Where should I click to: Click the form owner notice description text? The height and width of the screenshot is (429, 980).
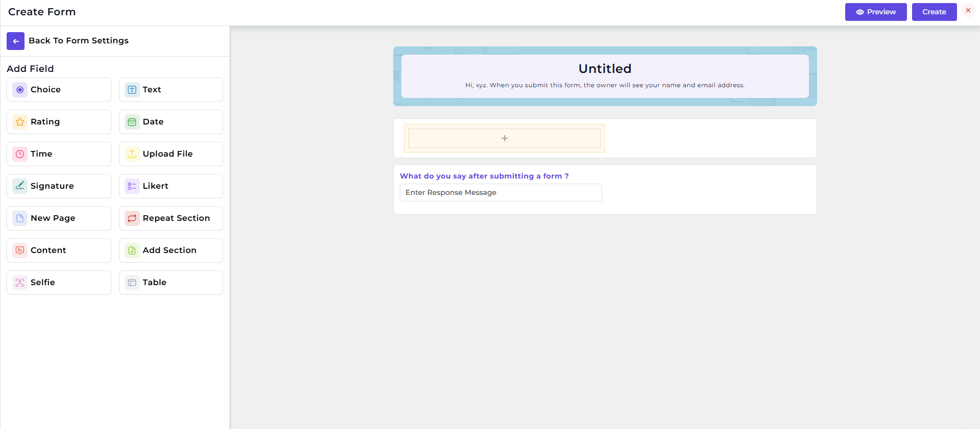(x=605, y=85)
